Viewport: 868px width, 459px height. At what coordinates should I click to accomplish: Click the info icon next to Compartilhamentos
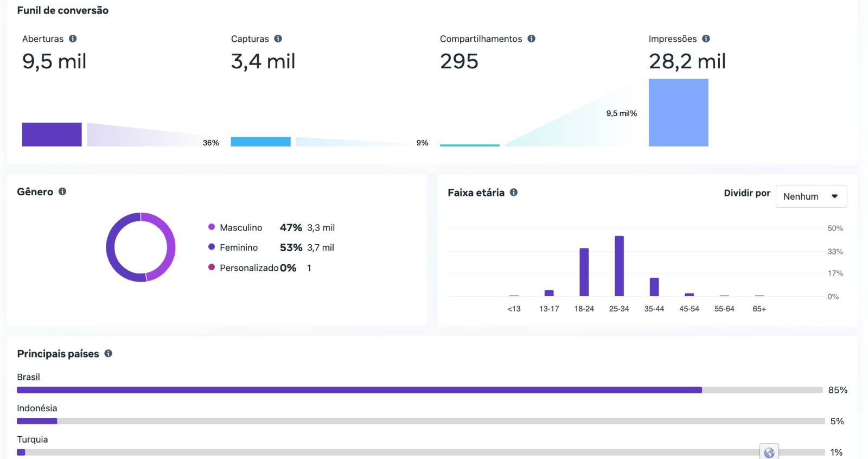click(532, 39)
